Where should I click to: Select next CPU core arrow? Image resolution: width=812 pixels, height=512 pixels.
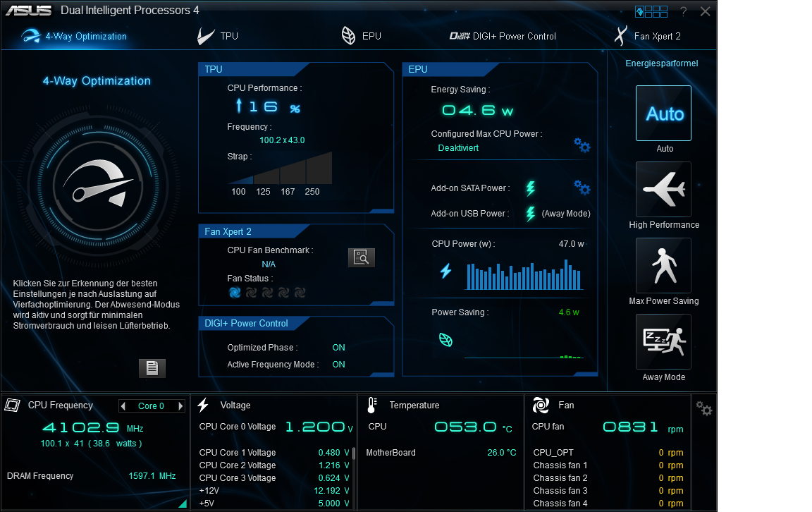click(x=180, y=406)
